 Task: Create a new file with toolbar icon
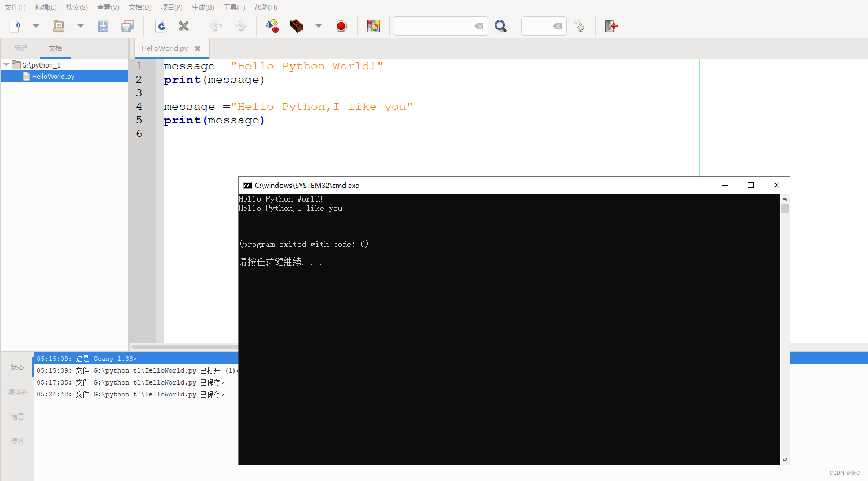click(15, 26)
